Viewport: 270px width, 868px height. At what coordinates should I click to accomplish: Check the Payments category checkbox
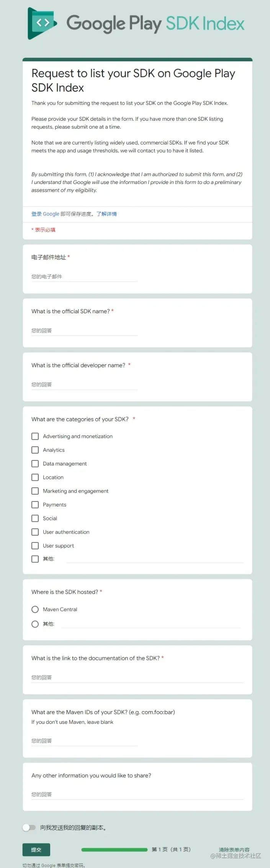point(35,505)
